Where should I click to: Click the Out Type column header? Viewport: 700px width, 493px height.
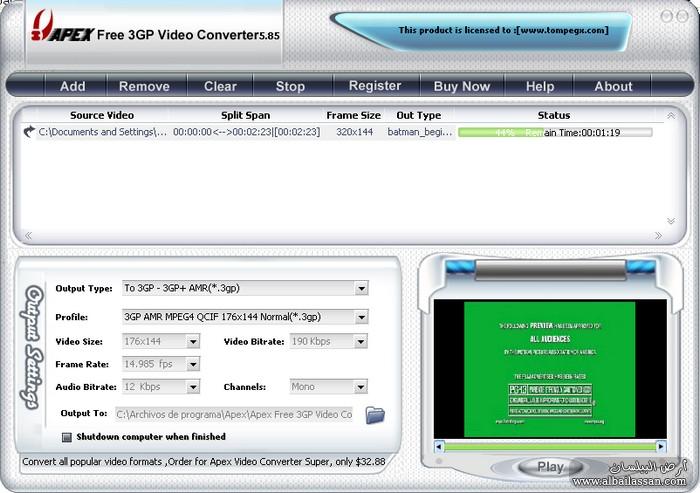[419, 115]
